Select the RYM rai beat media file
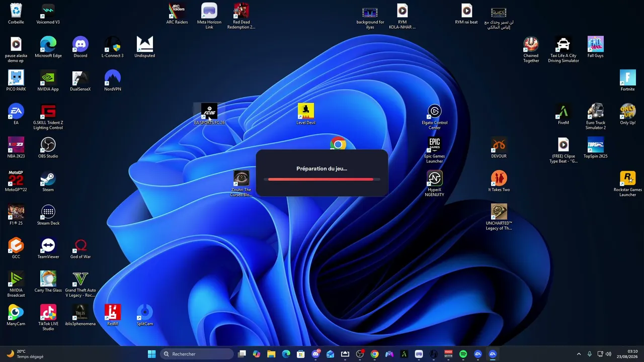Screen dimensions: 644x362 pyautogui.click(x=467, y=14)
